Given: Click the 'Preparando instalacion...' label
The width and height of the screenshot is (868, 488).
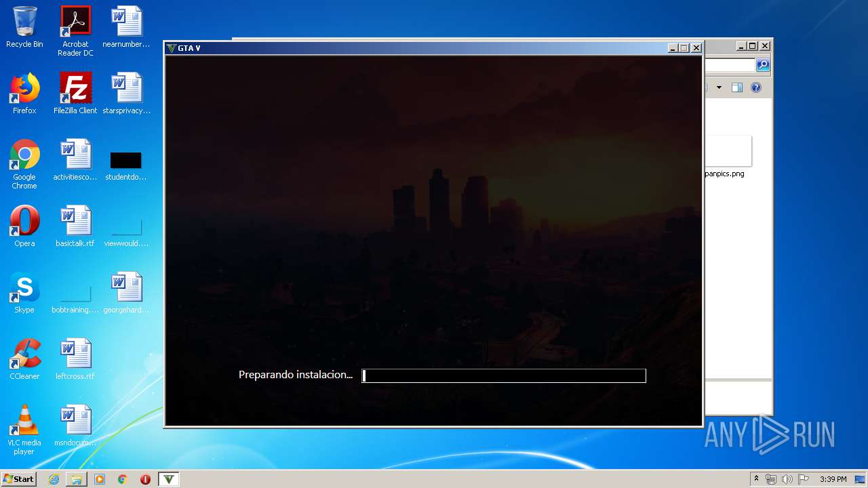Looking at the screenshot, I should coord(296,375).
